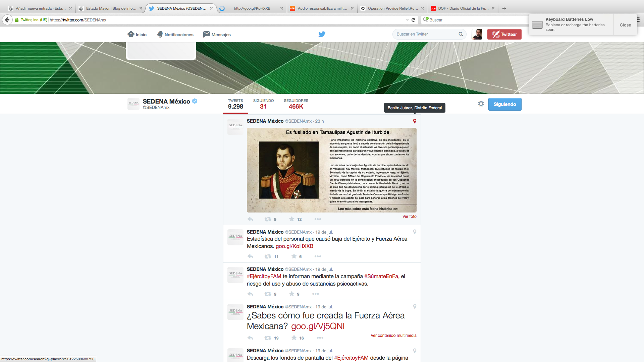The image size is (644, 362).
Task: Click the Inicio home icon
Action: point(131,34)
